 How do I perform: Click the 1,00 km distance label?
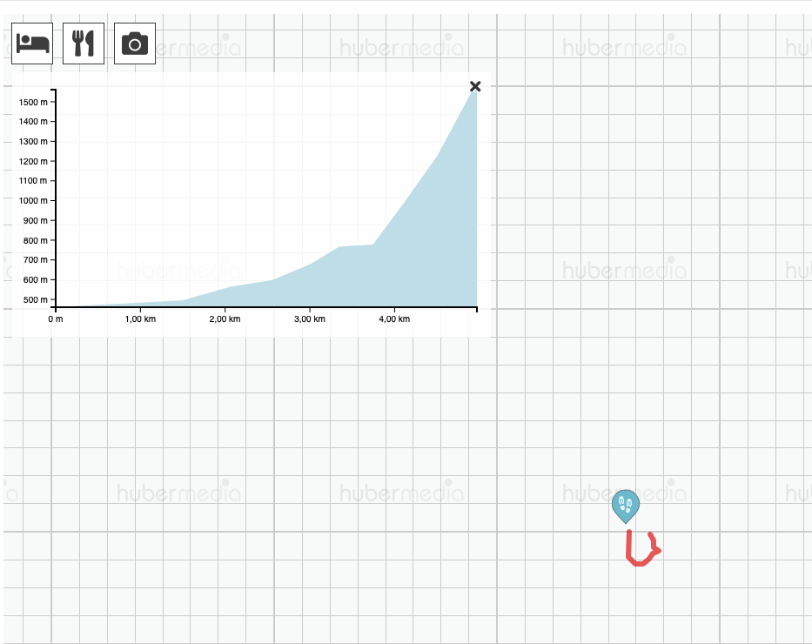coord(140,319)
